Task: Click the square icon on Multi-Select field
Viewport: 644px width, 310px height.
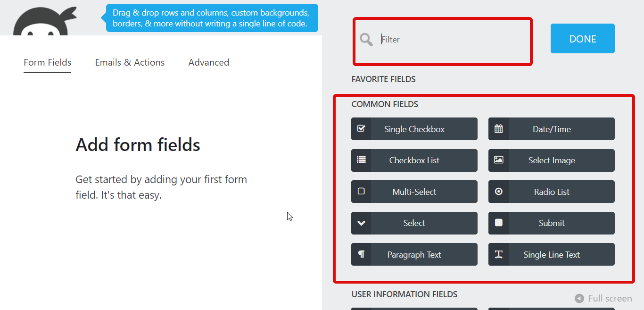Action: click(x=361, y=191)
